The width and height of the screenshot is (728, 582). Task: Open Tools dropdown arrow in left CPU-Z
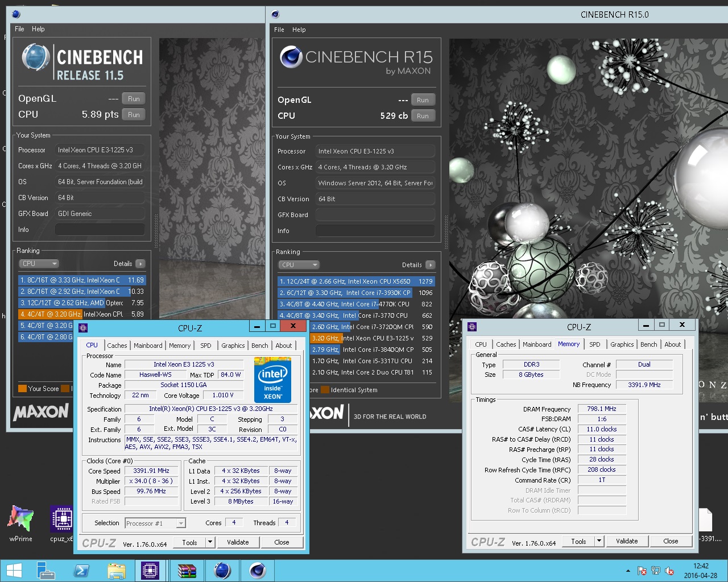point(210,542)
